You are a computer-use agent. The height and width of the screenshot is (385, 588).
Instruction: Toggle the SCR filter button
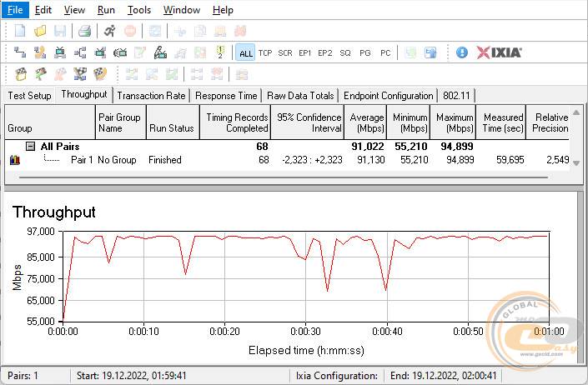click(x=285, y=53)
